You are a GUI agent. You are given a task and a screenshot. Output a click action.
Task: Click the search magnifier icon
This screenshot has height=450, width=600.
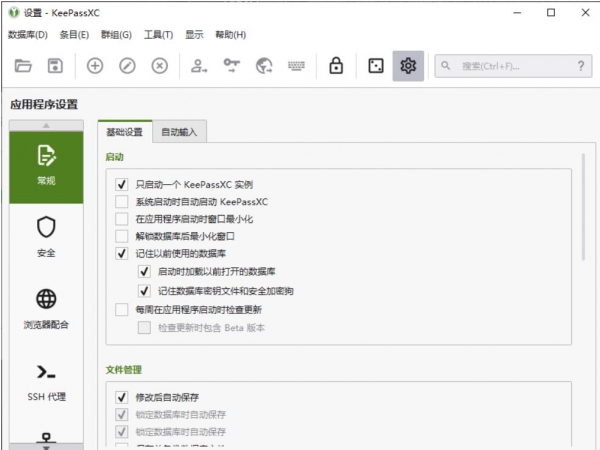tap(445, 65)
